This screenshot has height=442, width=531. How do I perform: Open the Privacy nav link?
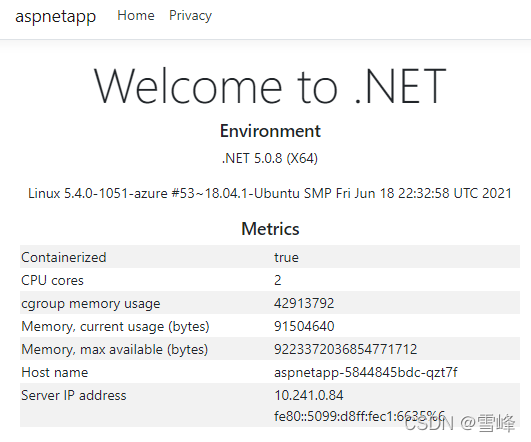[x=190, y=16]
